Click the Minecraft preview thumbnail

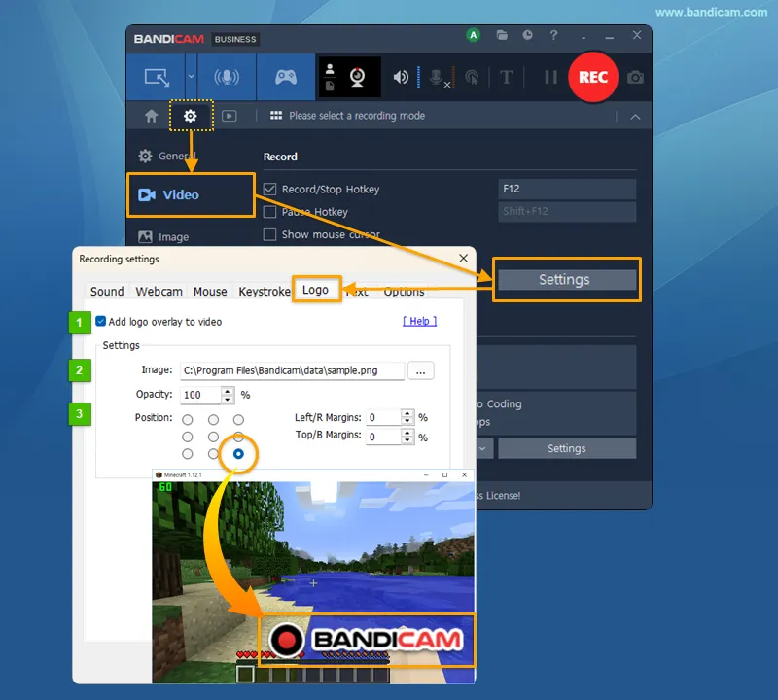pyautogui.click(x=313, y=577)
